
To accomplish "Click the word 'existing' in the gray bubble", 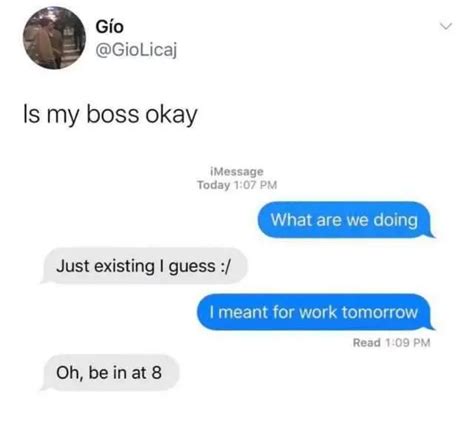I will [124, 266].
